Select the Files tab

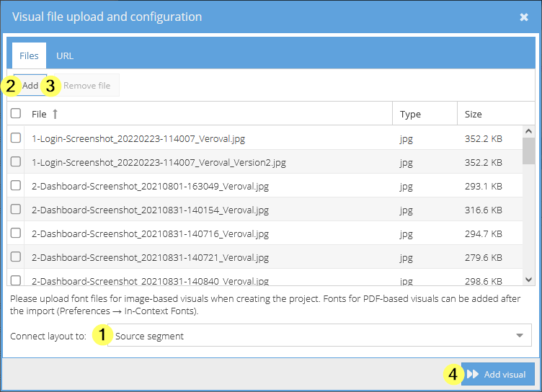click(x=29, y=55)
